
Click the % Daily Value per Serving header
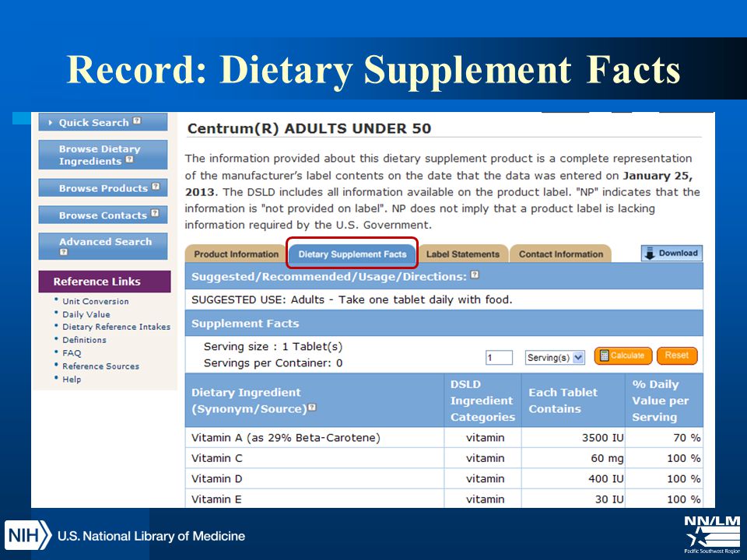coord(664,401)
